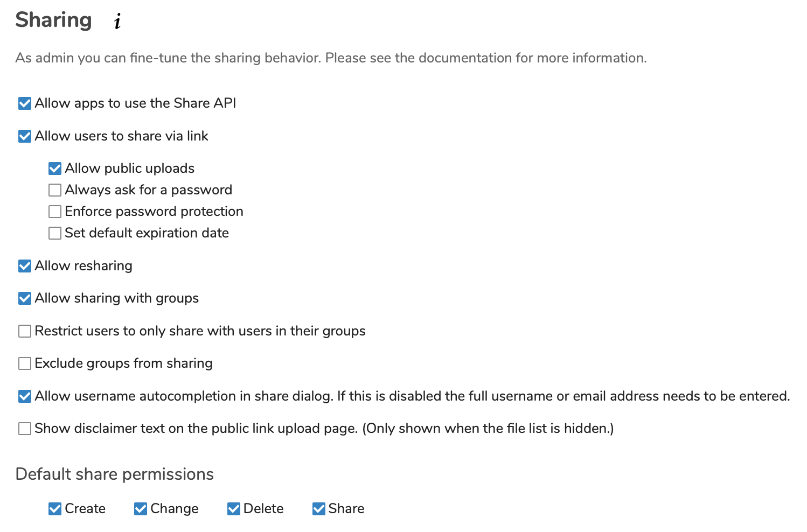
Task: Click the Default share permissions heading
Action: (115, 474)
